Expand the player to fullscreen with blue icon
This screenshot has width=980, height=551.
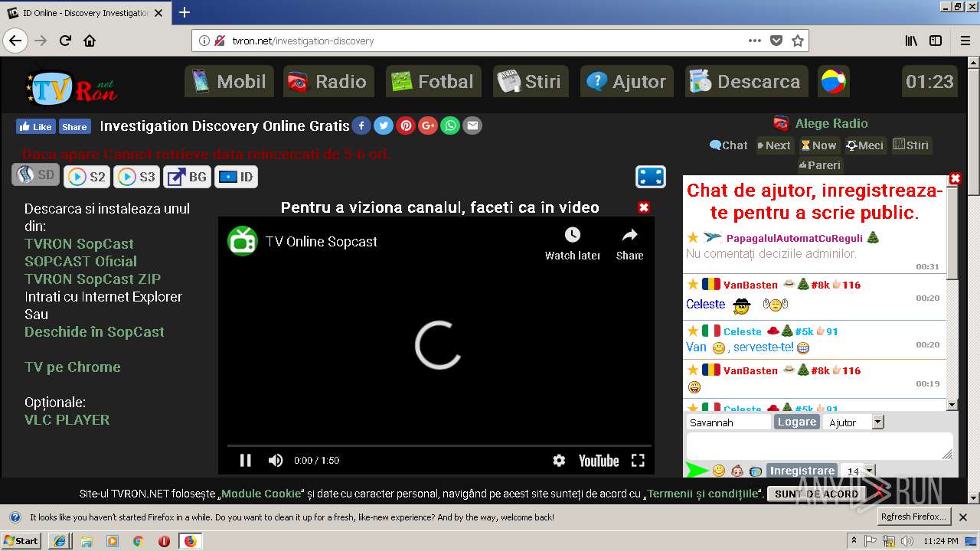[651, 177]
